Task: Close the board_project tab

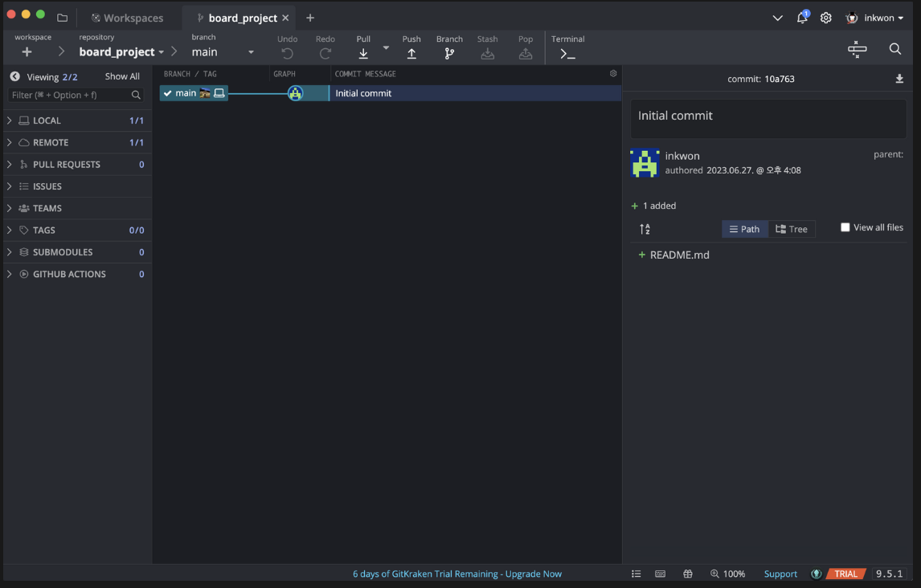Action: coord(285,18)
